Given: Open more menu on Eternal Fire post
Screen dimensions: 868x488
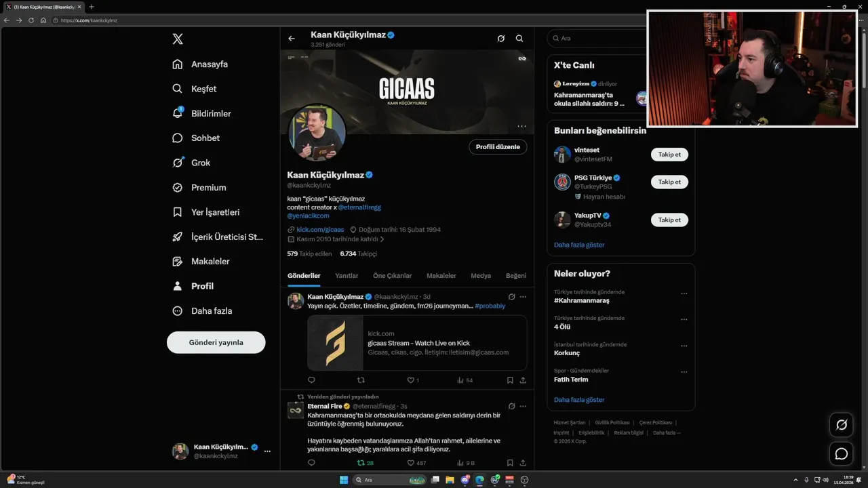Looking at the screenshot, I should coord(523,406).
